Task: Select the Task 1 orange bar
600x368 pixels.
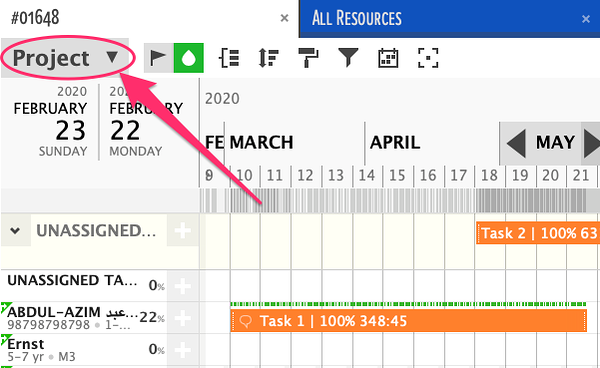Action: (409, 321)
